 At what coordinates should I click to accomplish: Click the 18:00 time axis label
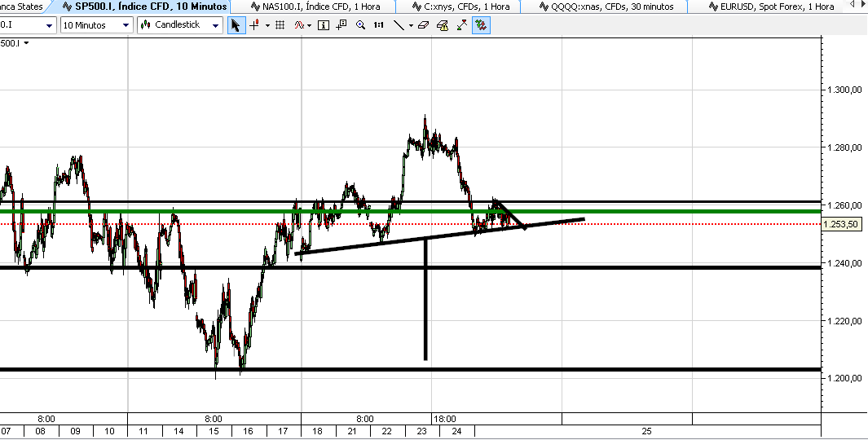[444, 419]
